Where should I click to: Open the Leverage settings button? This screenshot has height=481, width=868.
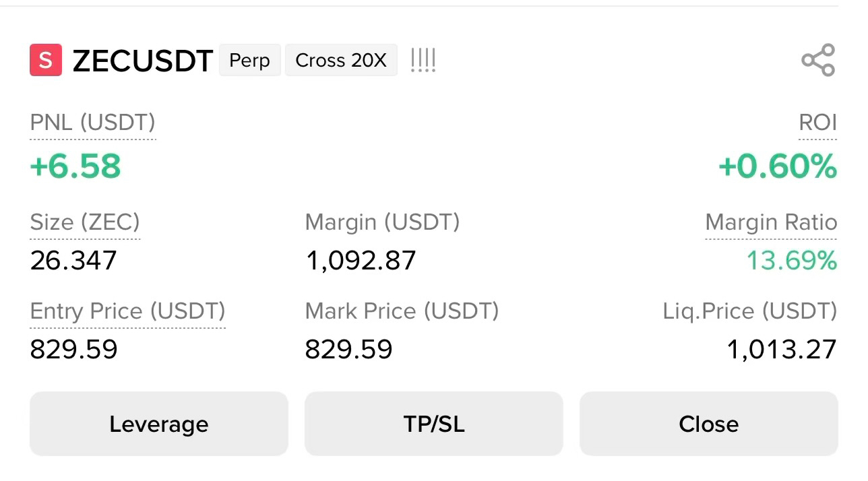pos(159,424)
